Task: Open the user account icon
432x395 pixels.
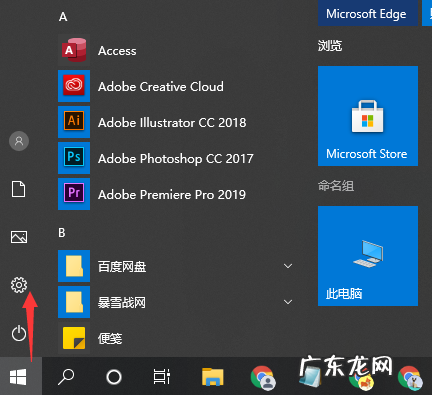Action: click(x=19, y=141)
